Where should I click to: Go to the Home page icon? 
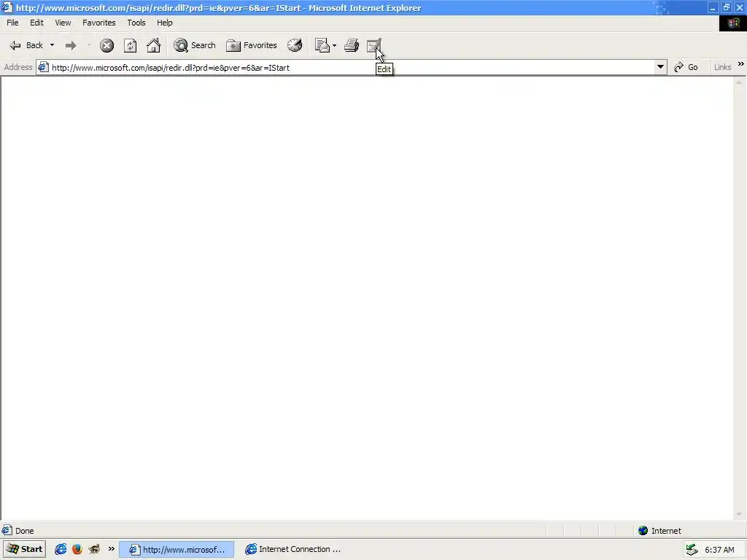click(x=153, y=45)
